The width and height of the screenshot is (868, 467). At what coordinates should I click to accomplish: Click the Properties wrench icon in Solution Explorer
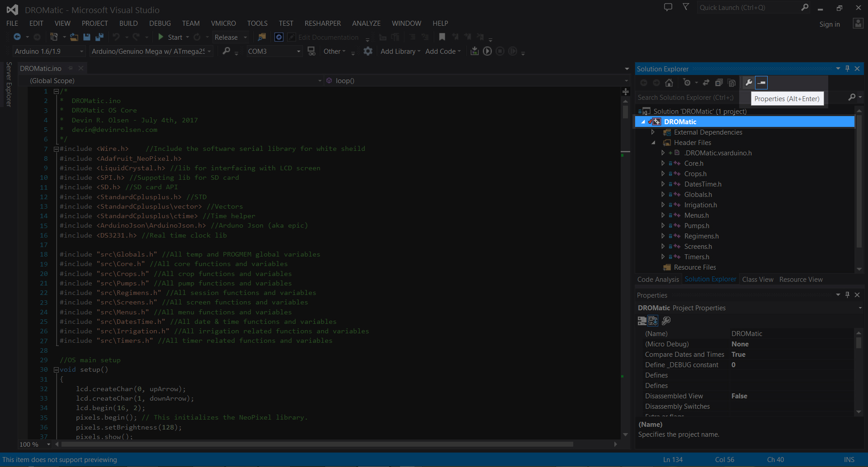pyautogui.click(x=749, y=83)
